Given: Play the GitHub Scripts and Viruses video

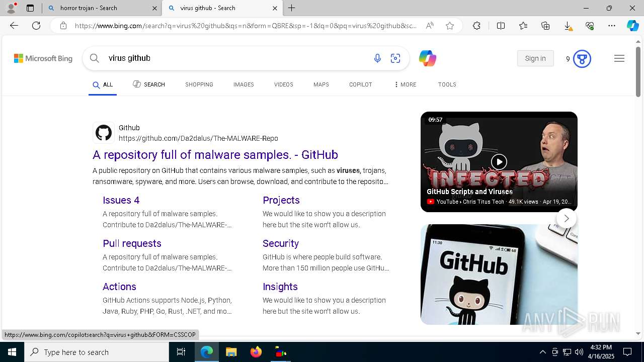Looking at the screenshot, I should click(x=499, y=161).
